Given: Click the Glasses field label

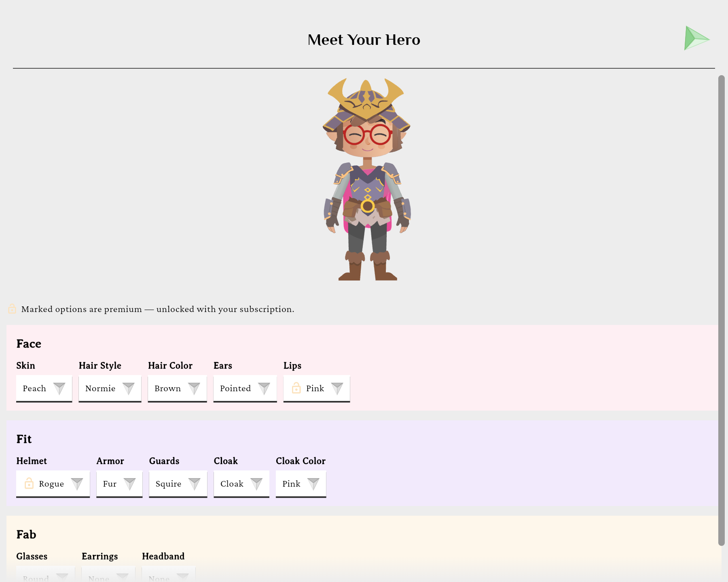Looking at the screenshot, I should [32, 556].
